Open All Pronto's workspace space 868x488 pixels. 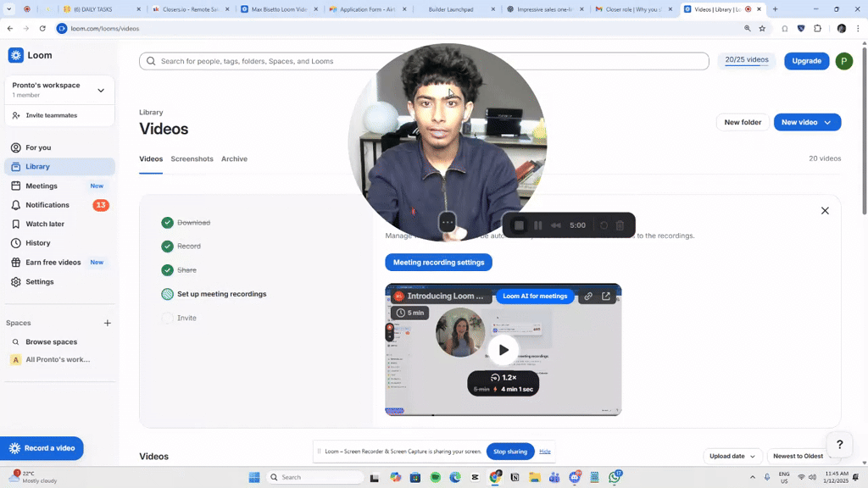pyautogui.click(x=59, y=359)
